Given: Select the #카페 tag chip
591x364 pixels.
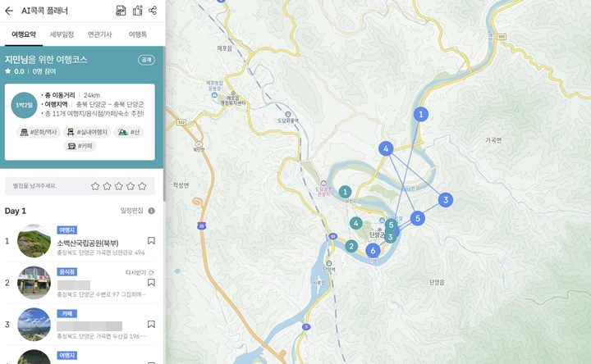Looking at the screenshot, I should pyautogui.click(x=80, y=146).
